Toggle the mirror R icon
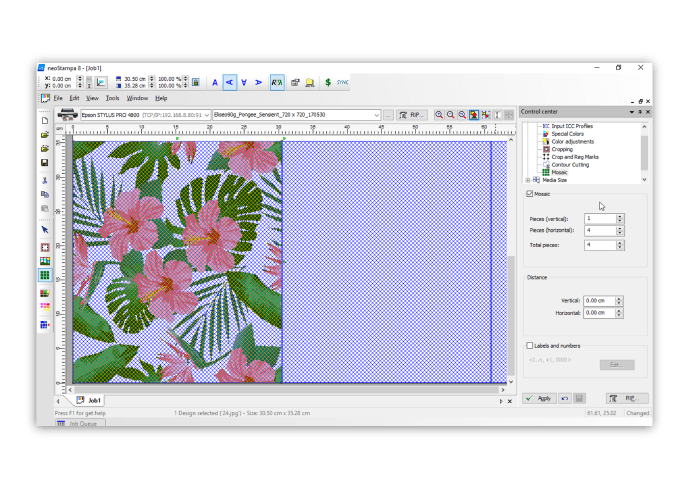Screen dimensions: 690x480 [x=277, y=82]
